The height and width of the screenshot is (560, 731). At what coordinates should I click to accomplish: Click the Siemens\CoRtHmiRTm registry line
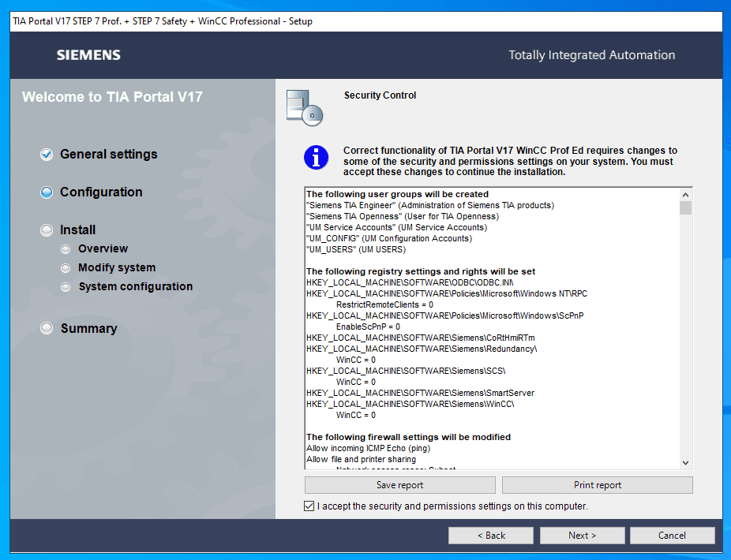[x=421, y=338]
